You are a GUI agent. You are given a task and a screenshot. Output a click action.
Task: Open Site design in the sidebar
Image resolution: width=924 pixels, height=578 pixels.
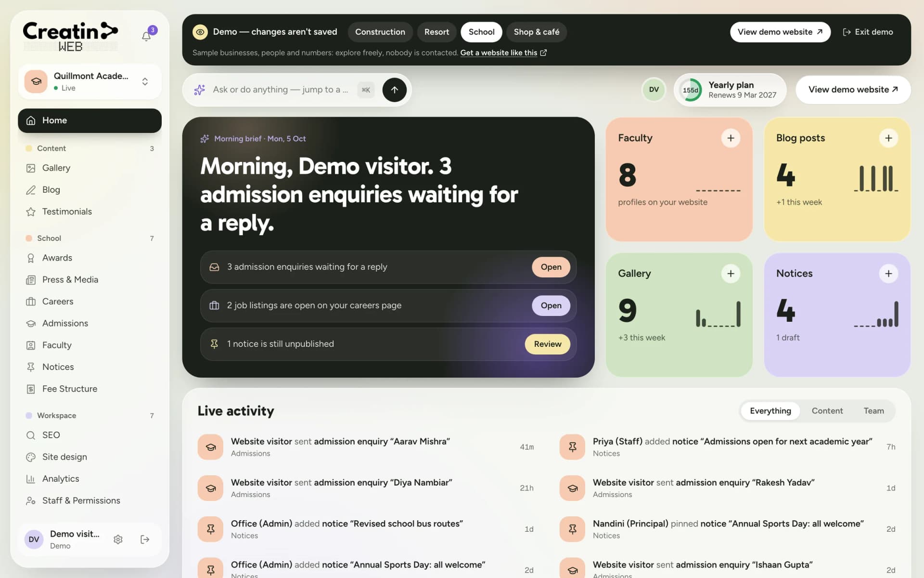coord(90,457)
